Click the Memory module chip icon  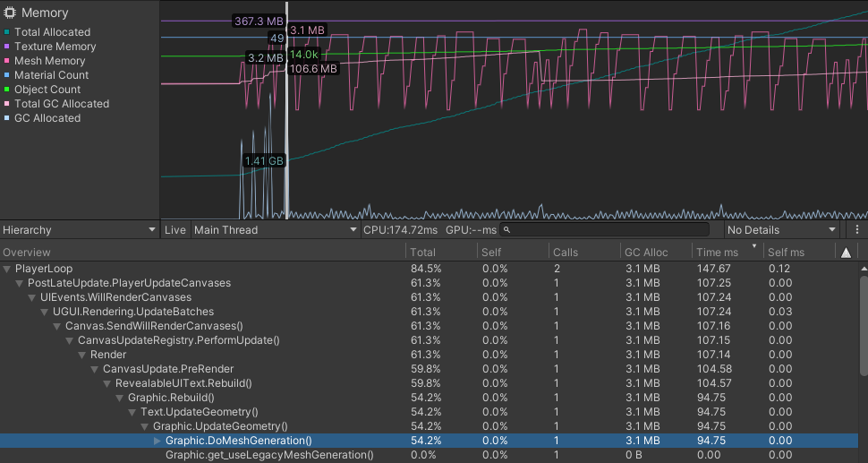click(10, 13)
